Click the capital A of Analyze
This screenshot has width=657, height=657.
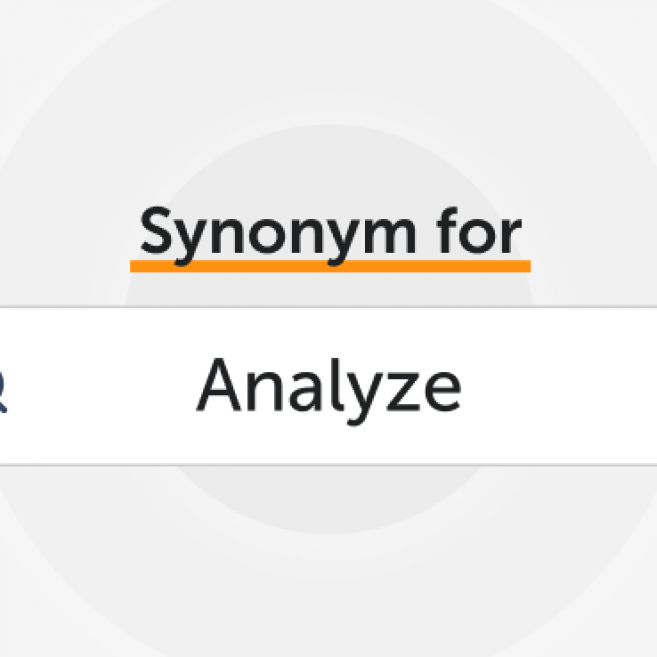[x=220, y=385]
